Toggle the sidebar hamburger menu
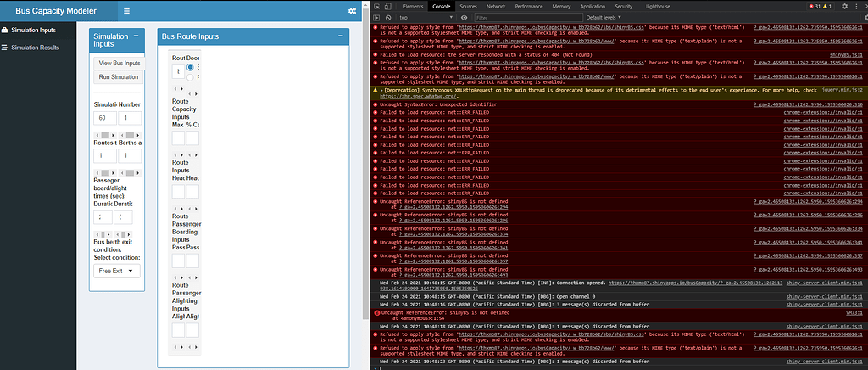Image resolution: width=868 pixels, height=370 pixels. (x=126, y=11)
